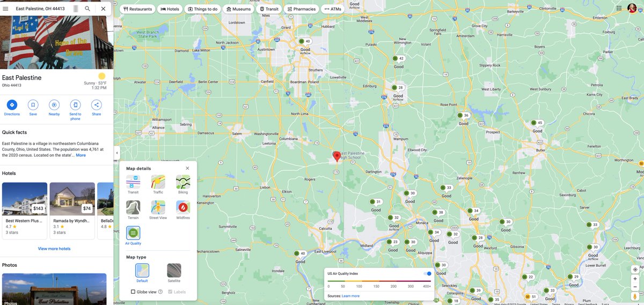Viewport: 644px width, 305px height.
Task: Filter map by ATMs
Action: pos(333,9)
